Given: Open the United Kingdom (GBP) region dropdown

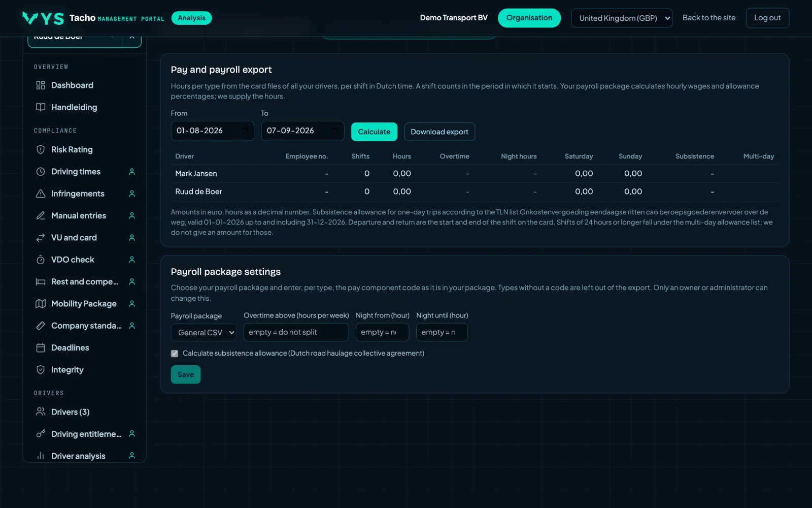Looking at the screenshot, I should click(622, 18).
